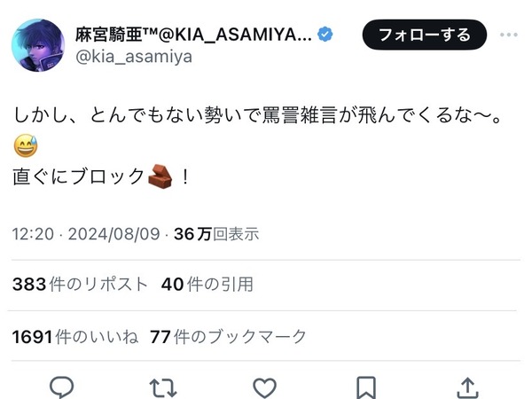Click the blue verified badge

325,35
